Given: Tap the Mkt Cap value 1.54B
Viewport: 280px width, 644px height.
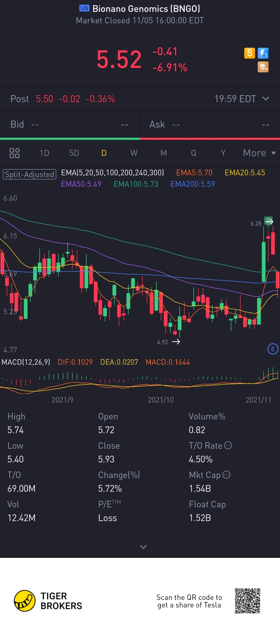Looking at the screenshot, I should point(200,488).
